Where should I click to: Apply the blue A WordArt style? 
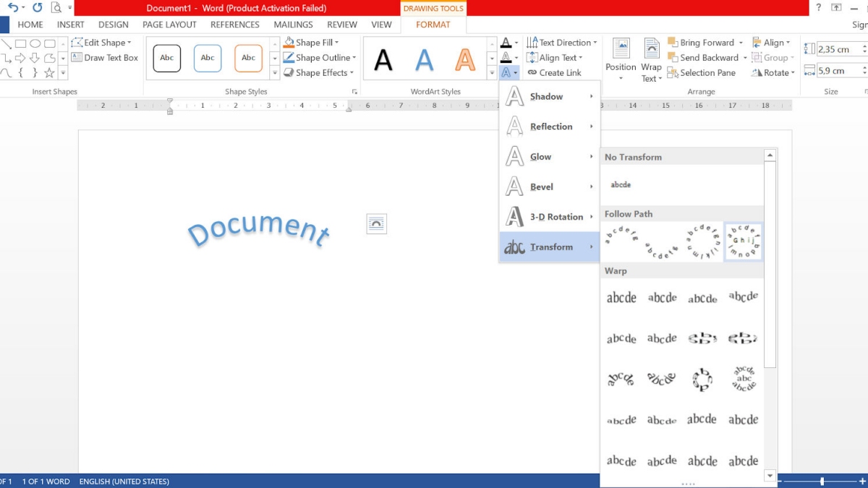tap(424, 59)
